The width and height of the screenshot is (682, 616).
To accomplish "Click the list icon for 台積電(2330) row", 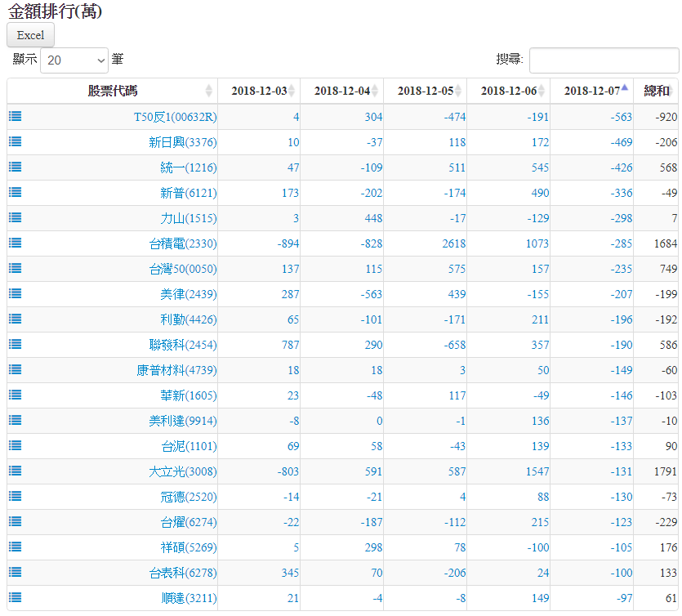I will click(x=15, y=243).
